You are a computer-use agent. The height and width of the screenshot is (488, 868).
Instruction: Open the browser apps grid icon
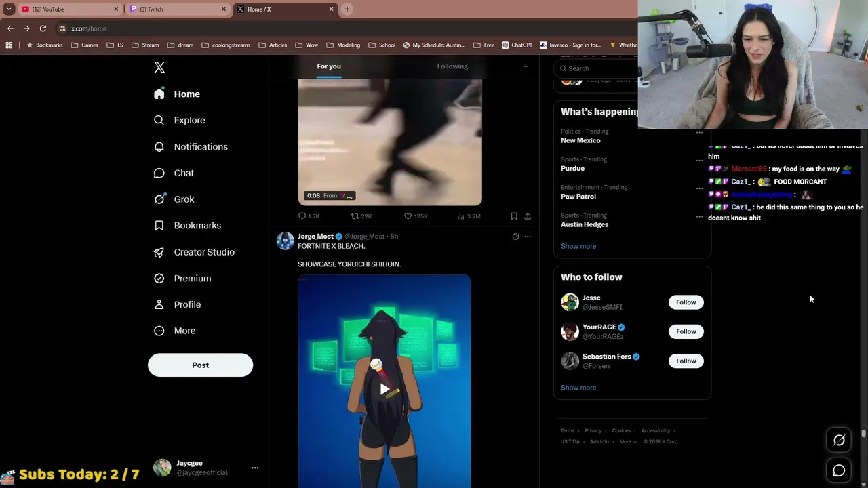point(9,45)
